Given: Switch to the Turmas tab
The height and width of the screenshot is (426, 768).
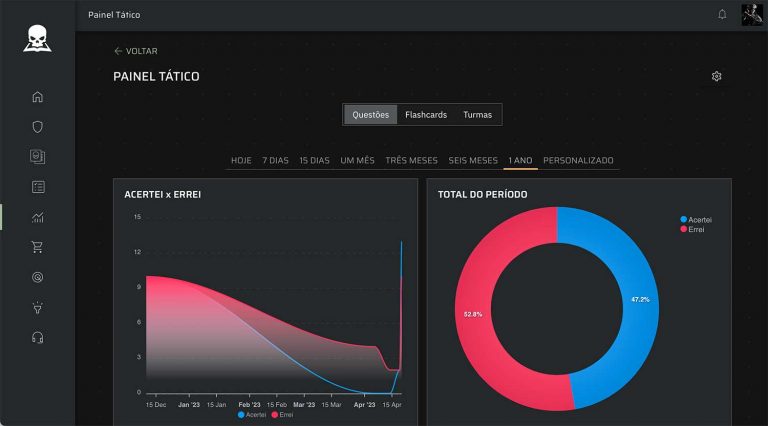Looking at the screenshot, I should (x=477, y=115).
